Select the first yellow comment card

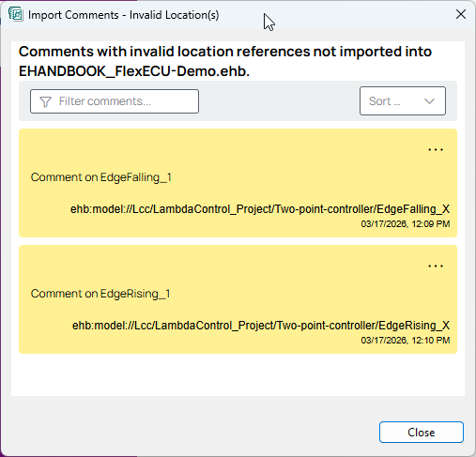(238, 183)
